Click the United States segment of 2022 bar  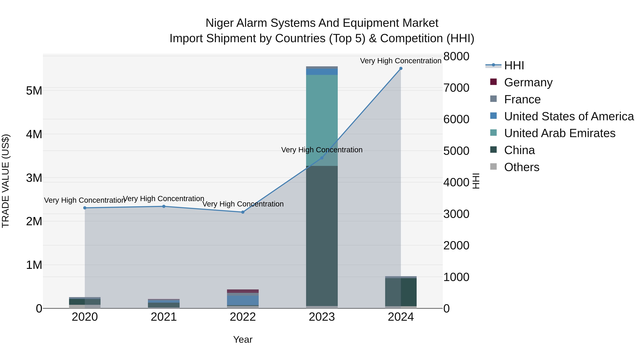(243, 301)
